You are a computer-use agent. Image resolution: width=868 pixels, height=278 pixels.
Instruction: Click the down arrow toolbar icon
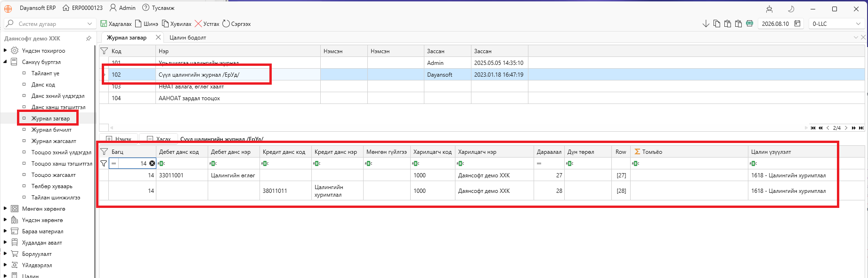706,24
